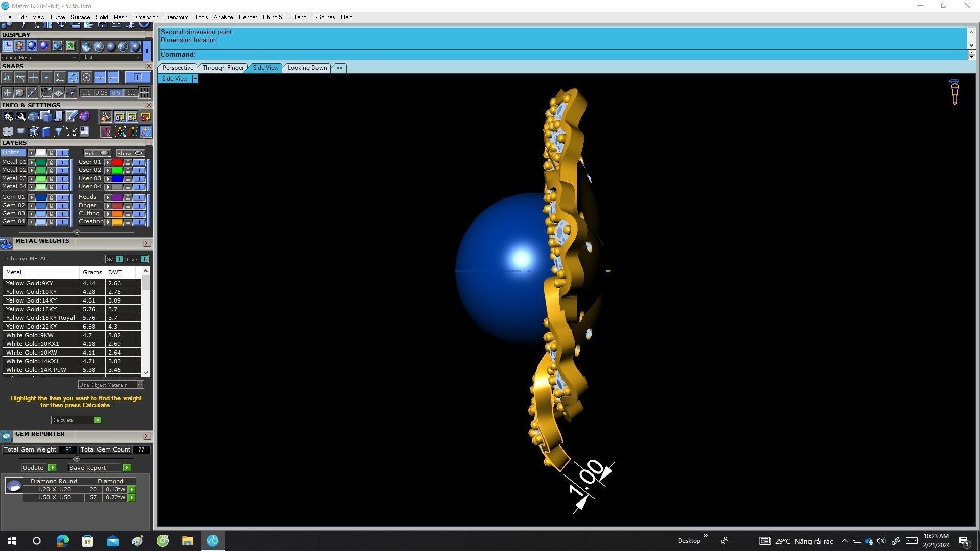Click the wrench settings icon in Info & Settings

[x=20, y=117]
